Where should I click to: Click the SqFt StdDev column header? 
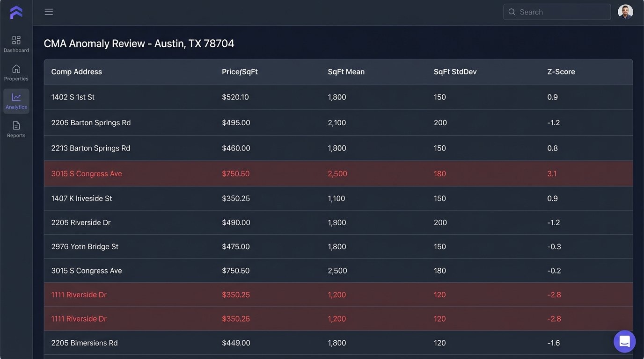coord(455,72)
